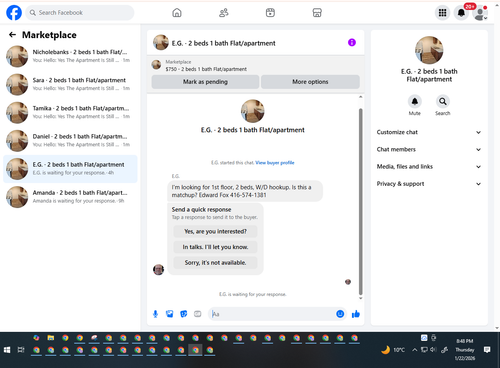Show hidden system tray icons
The width and height of the screenshot is (500, 368).
coord(414,350)
